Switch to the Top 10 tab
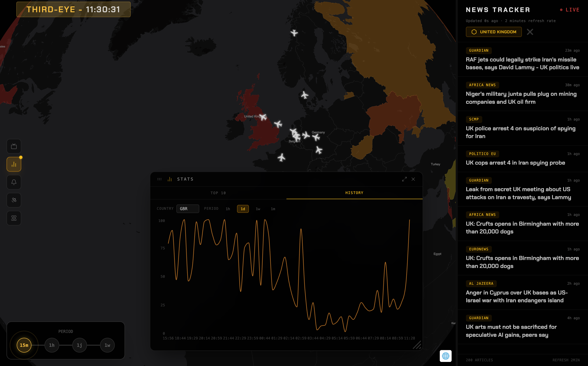The height and width of the screenshot is (366, 588). pyautogui.click(x=218, y=193)
